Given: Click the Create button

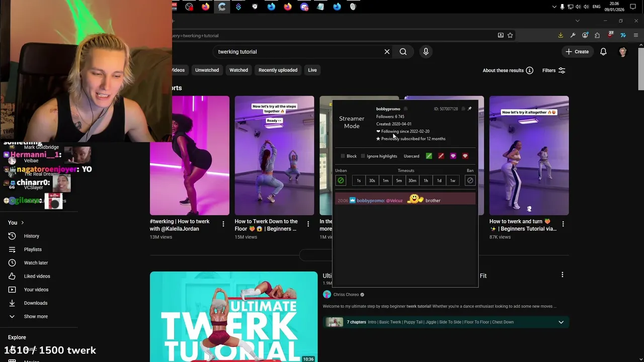Looking at the screenshot, I should click(577, 51).
